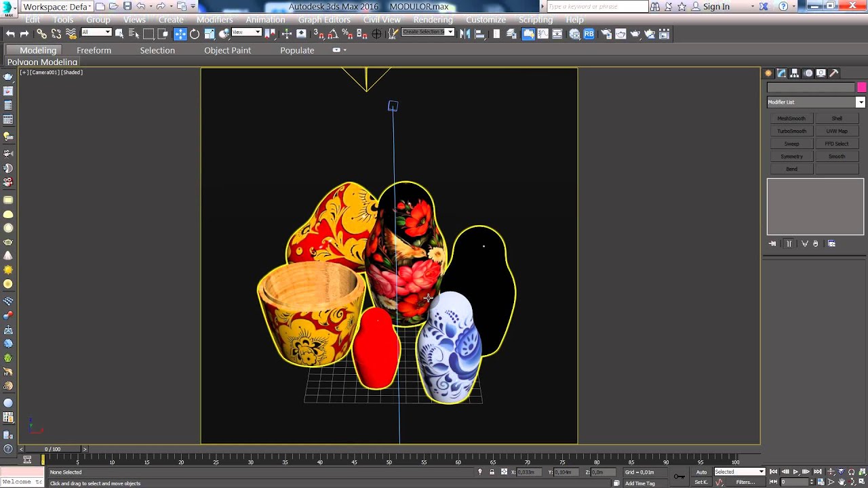Screen dimensions: 868x488
Task: Activate the Select and Link tool
Action: pyautogui.click(x=41, y=34)
